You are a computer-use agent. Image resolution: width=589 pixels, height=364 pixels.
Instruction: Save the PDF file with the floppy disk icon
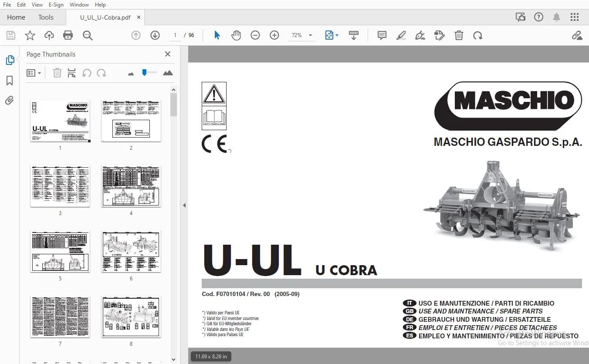pyautogui.click(x=11, y=35)
